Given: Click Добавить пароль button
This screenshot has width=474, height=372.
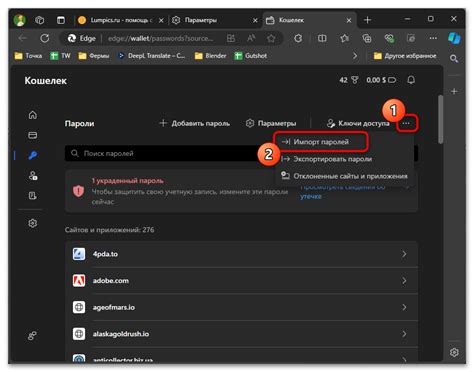Looking at the screenshot, I should tap(195, 123).
